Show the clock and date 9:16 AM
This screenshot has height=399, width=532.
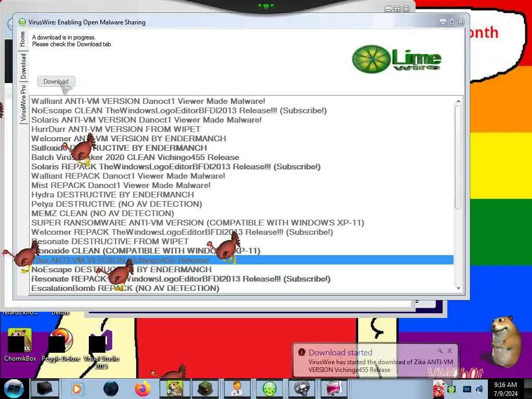point(506,389)
